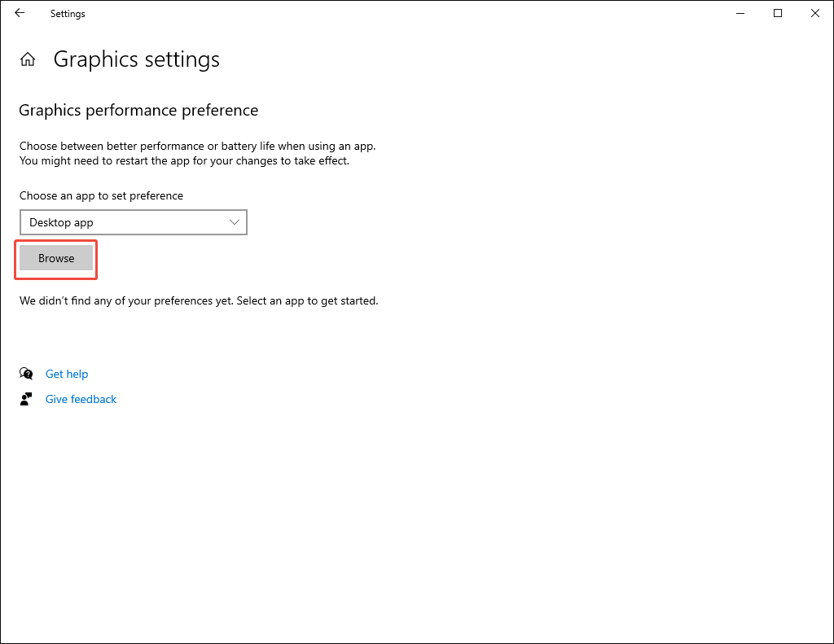This screenshot has height=644, width=834.
Task: Select the home icon next to Graphics settings
Action: tap(28, 59)
